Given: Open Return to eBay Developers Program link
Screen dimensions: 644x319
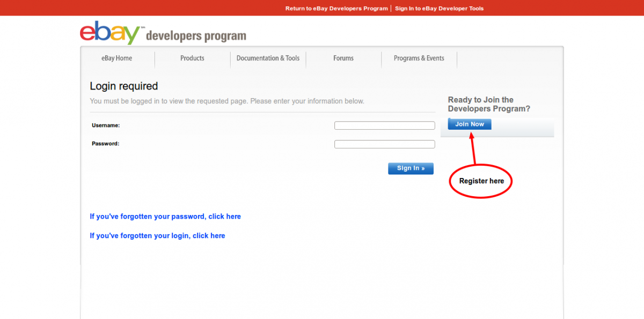Looking at the screenshot, I should point(336,9).
